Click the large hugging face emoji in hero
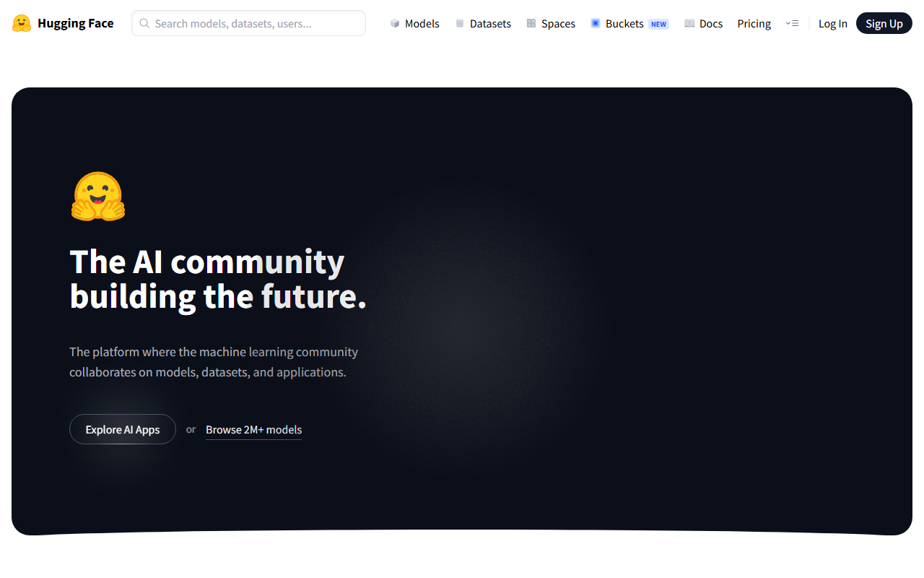This screenshot has height=578, width=924. (x=98, y=196)
